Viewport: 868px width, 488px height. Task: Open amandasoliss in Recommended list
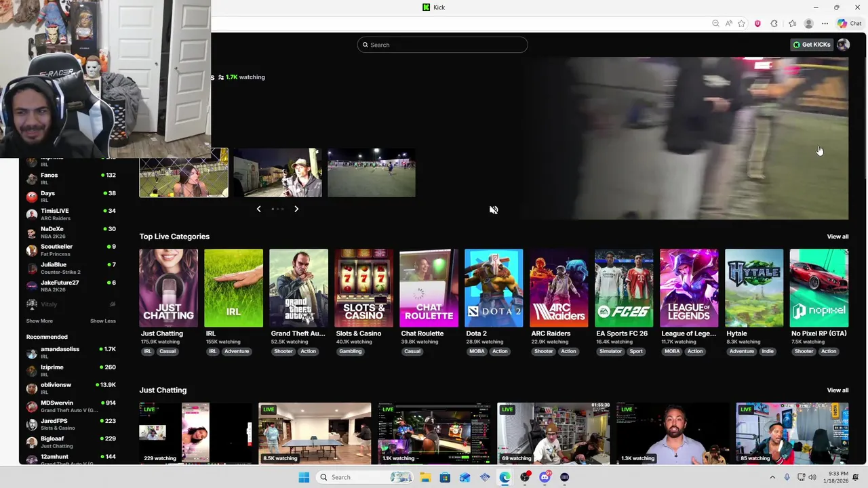point(71,352)
